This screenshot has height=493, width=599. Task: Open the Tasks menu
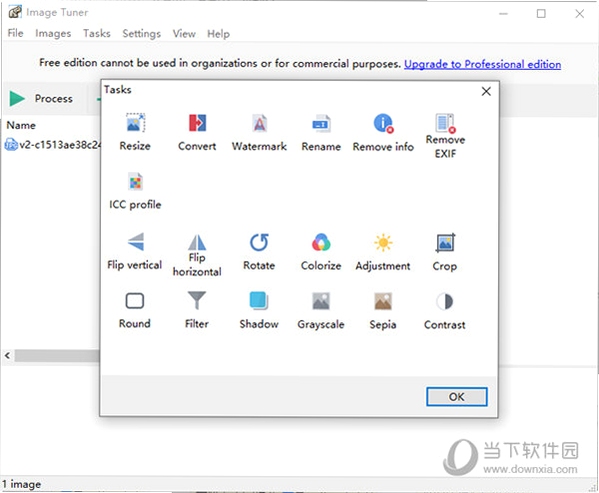(x=97, y=34)
